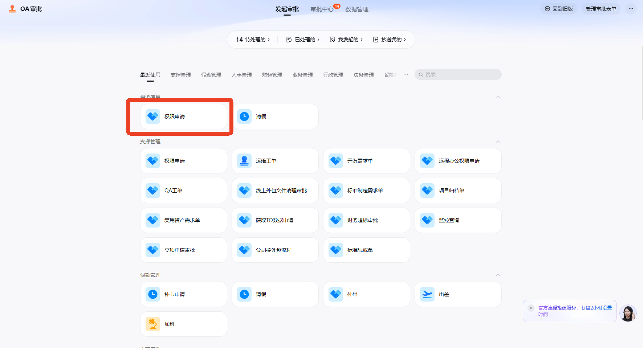Open 请假 clock icon under 假勤管理
The width and height of the screenshot is (644, 348).
click(244, 294)
